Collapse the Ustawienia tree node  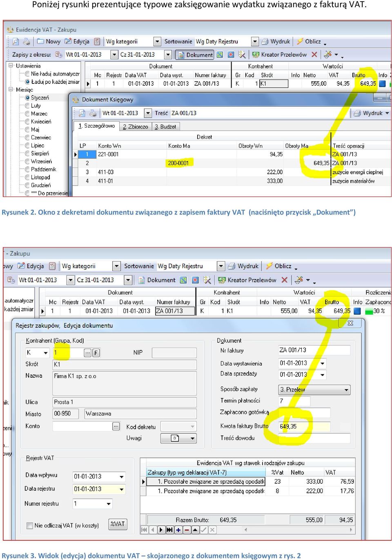click(11, 65)
